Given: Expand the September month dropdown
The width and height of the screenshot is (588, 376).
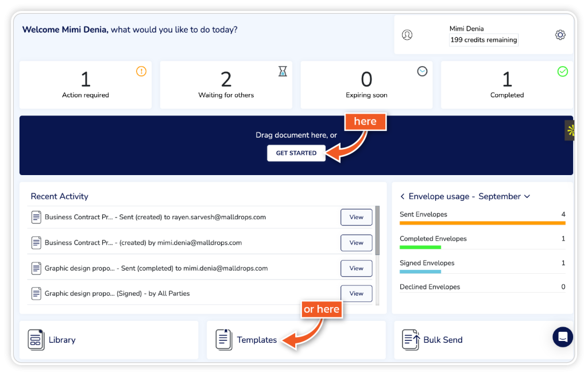Looking at the screenshot, I should [x=527, y=196].
